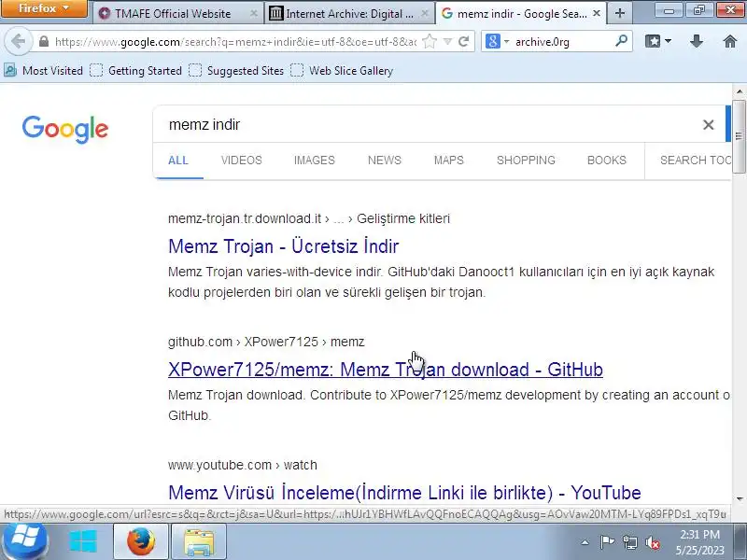Open the Windows Start orb

tap(24, 541)
